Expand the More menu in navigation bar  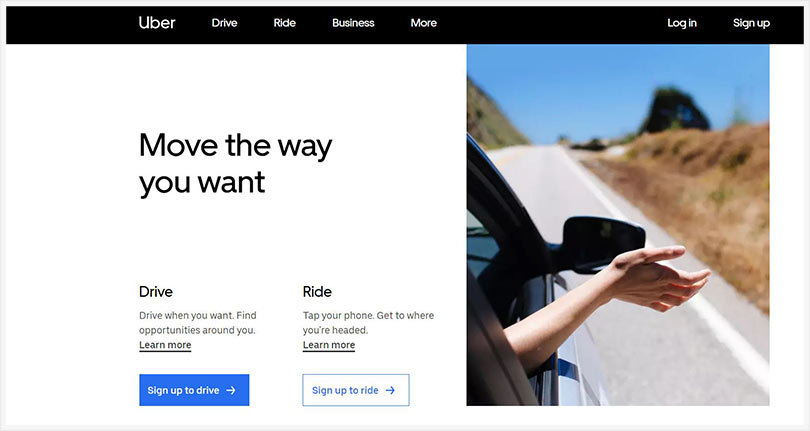pos(424,23)
